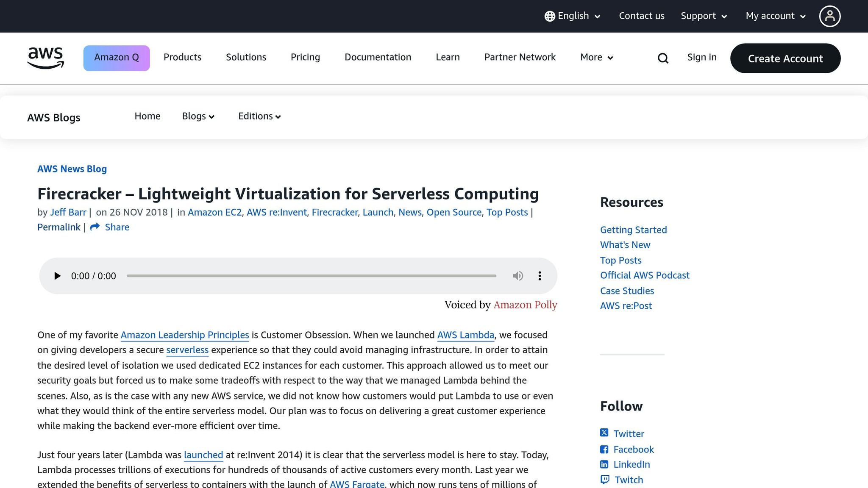
Task: Expand the More navigation menu
Action: [x=596, y=57]
